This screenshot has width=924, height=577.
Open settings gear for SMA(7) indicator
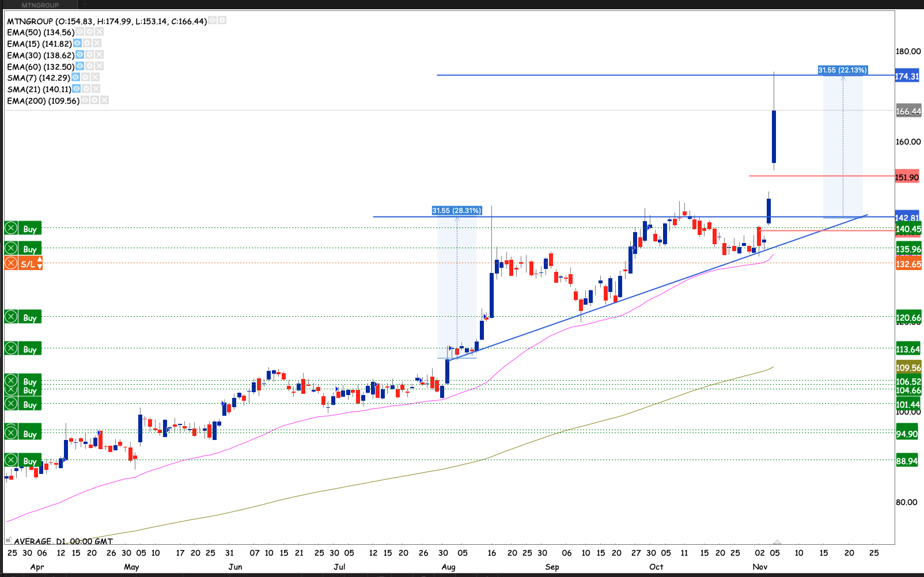[85, 77]
